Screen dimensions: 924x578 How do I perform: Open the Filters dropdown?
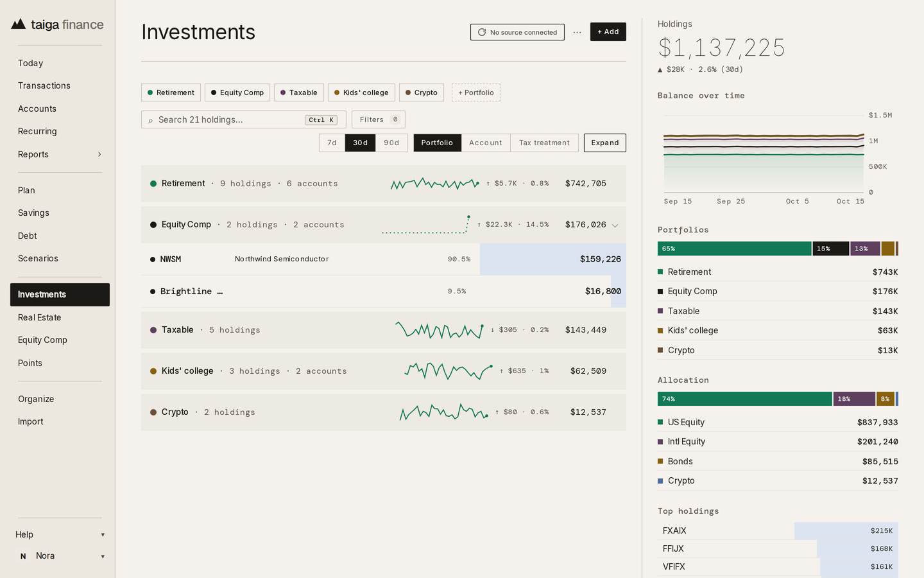point(379,119)
